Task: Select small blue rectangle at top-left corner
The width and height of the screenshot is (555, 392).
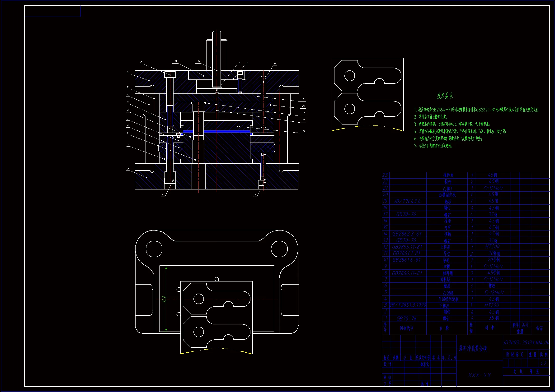Action: [52, 11]
